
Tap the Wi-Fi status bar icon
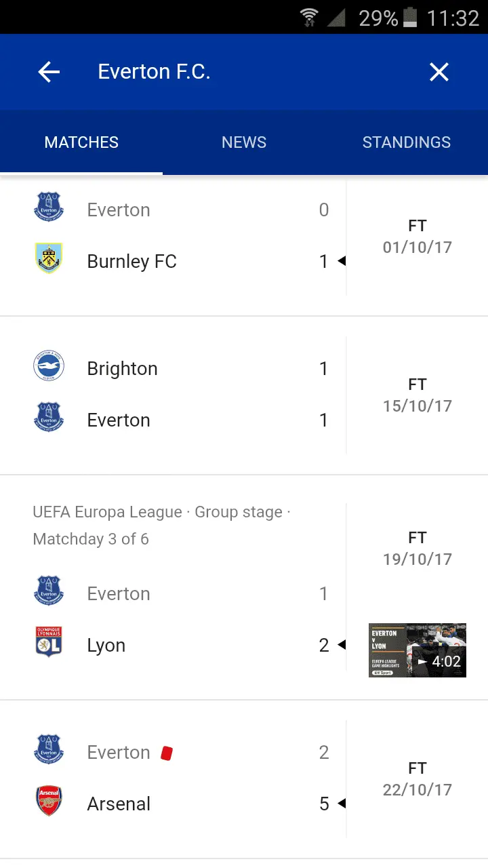(x=309, y=18)
